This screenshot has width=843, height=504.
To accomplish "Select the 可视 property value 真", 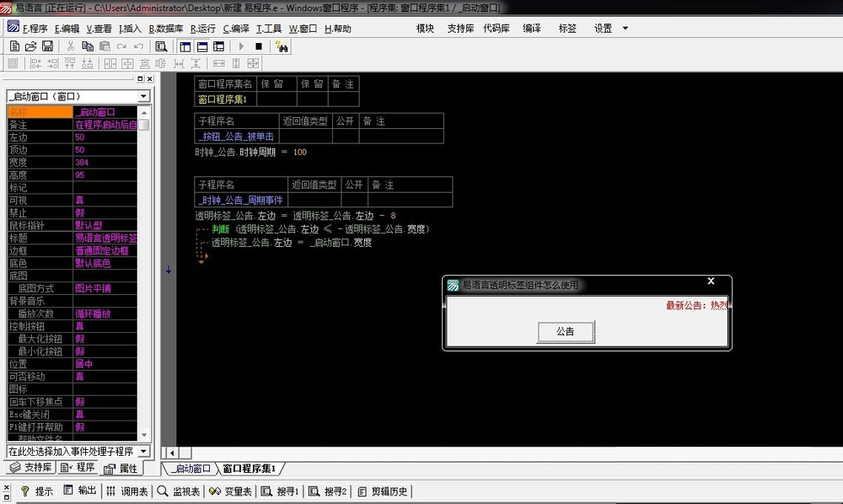I will [x=105, y=200].
